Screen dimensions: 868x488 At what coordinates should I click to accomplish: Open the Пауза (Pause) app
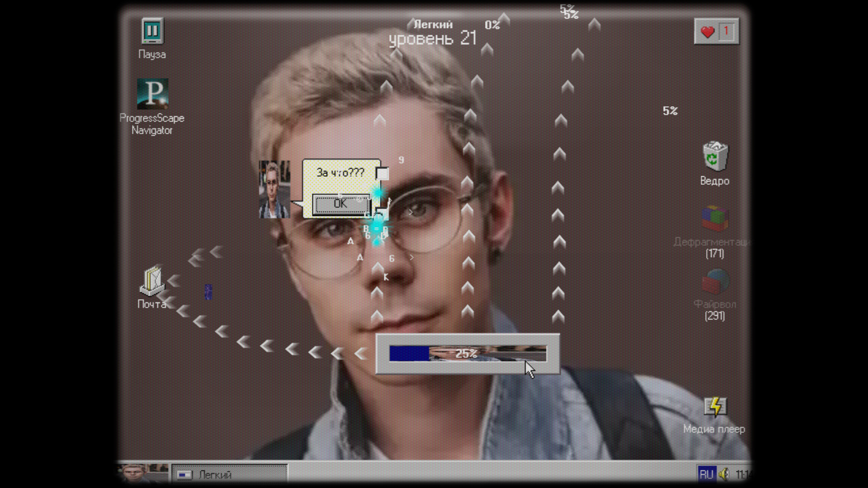pyautogui.click(x=152, y=32)
